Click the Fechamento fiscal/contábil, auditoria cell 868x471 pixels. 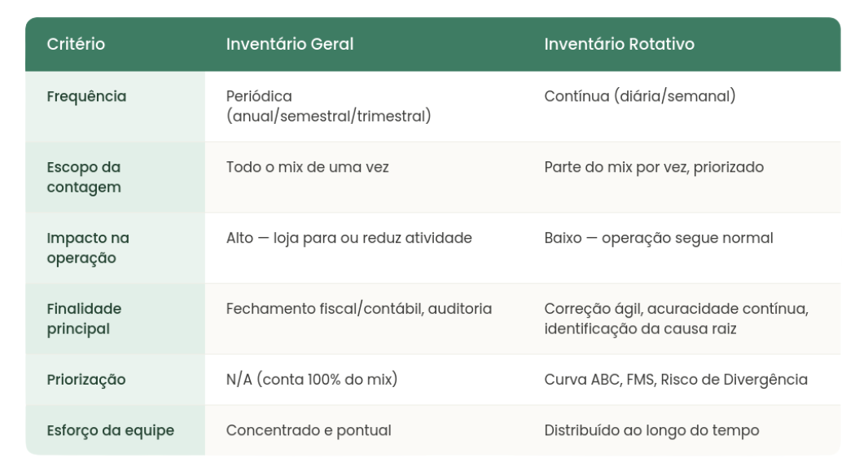359,309
